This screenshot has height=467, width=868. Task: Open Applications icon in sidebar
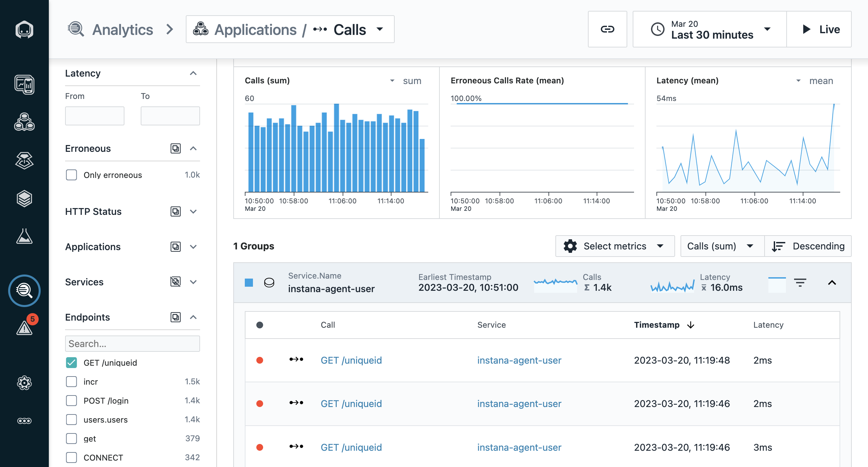click(24, 122)
